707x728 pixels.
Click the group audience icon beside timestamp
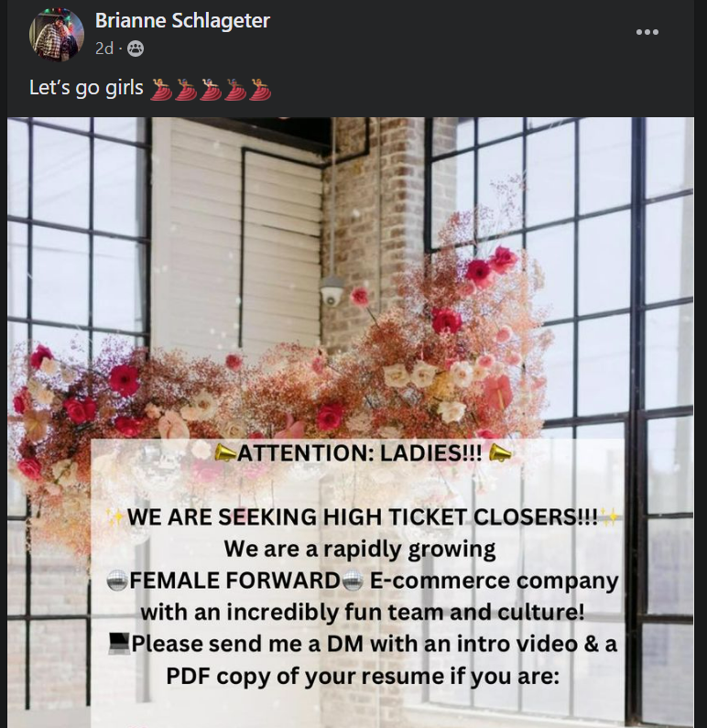pyautogui.click(x=136, y=49)
